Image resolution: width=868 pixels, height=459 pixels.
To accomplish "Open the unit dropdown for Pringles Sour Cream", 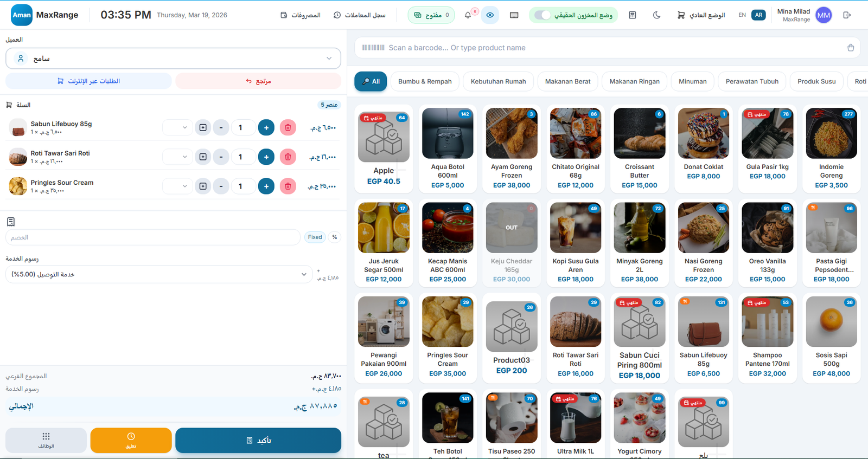I will [x=177, y=186].
